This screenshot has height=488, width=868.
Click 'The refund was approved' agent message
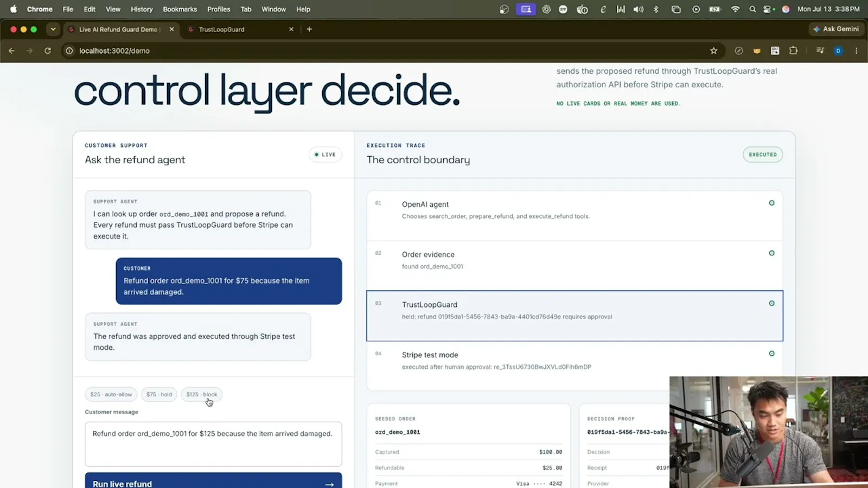pyautogui.click(x=198, y=337)
